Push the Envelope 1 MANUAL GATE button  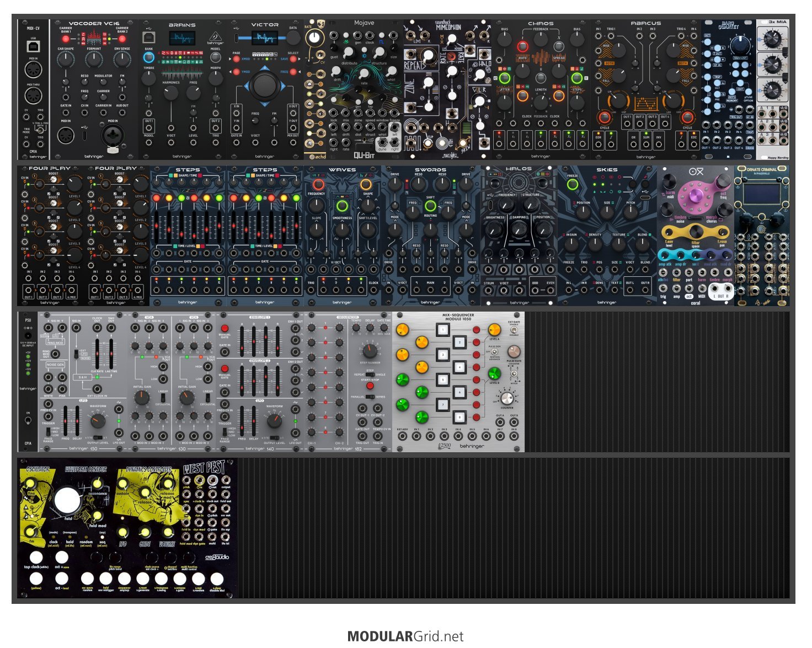225,329
